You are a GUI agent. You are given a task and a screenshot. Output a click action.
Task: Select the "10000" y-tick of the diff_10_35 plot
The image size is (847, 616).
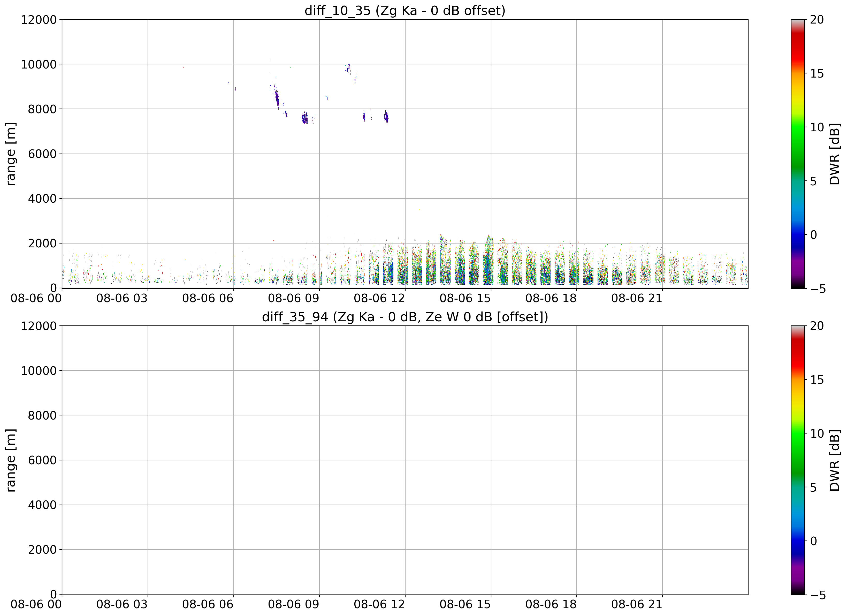[39, 64]
